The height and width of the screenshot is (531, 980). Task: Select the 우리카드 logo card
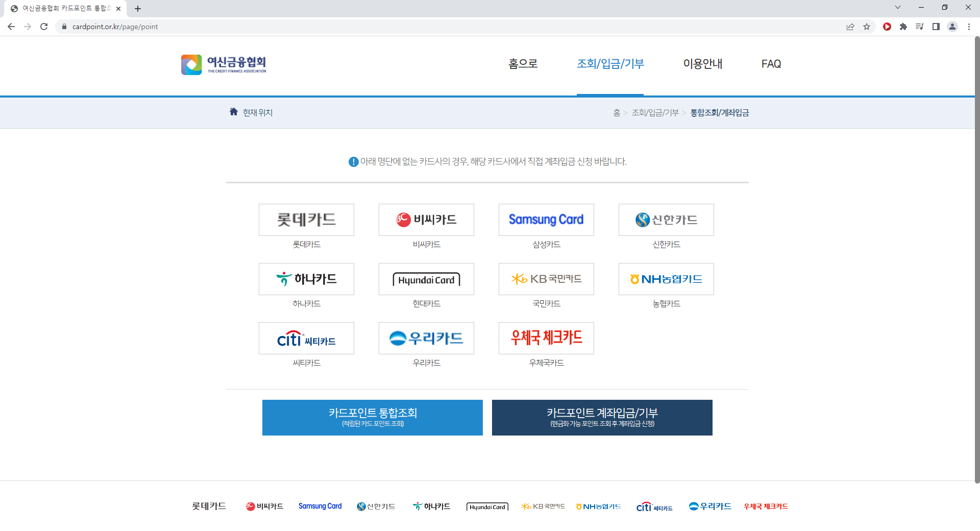(x=426, y=338)
